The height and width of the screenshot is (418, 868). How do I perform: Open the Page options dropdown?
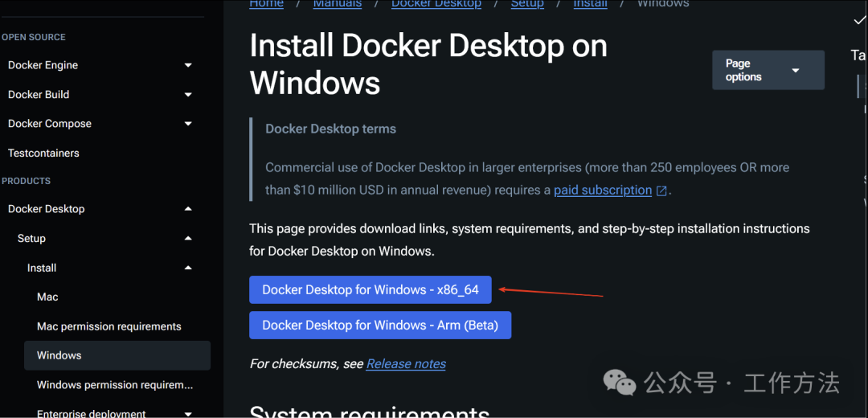[x=768, y=70]
